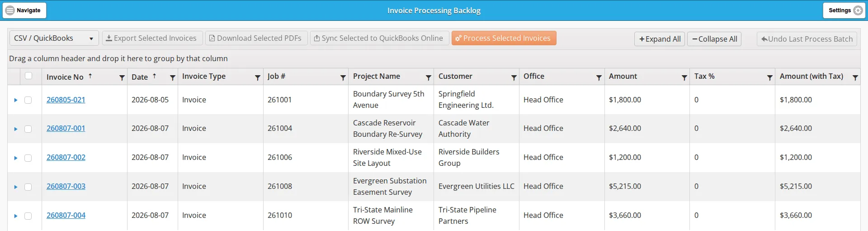Screen dimensions: 868x231
Task: Expand row for invoice 260807-004
Action: 15,216
